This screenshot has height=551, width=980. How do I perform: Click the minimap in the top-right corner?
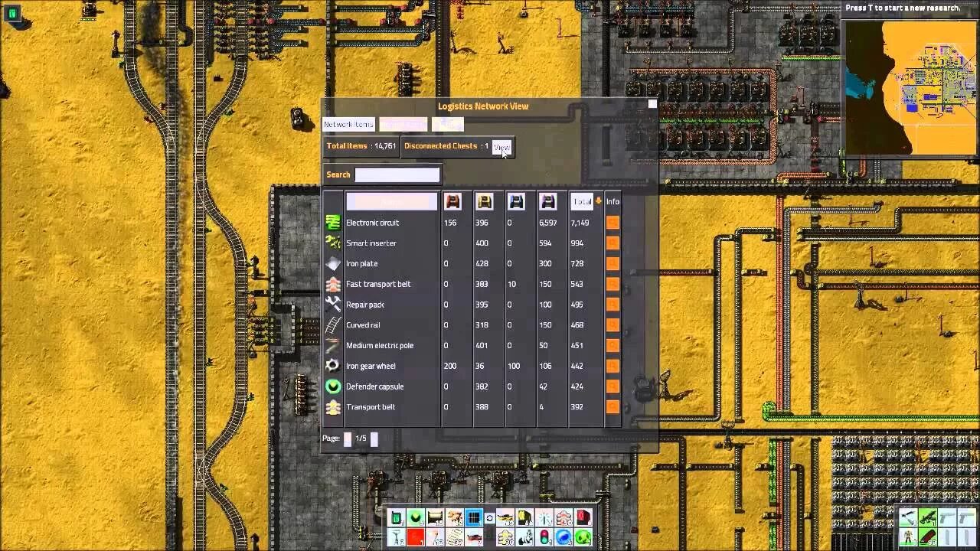tap(910, 87)
